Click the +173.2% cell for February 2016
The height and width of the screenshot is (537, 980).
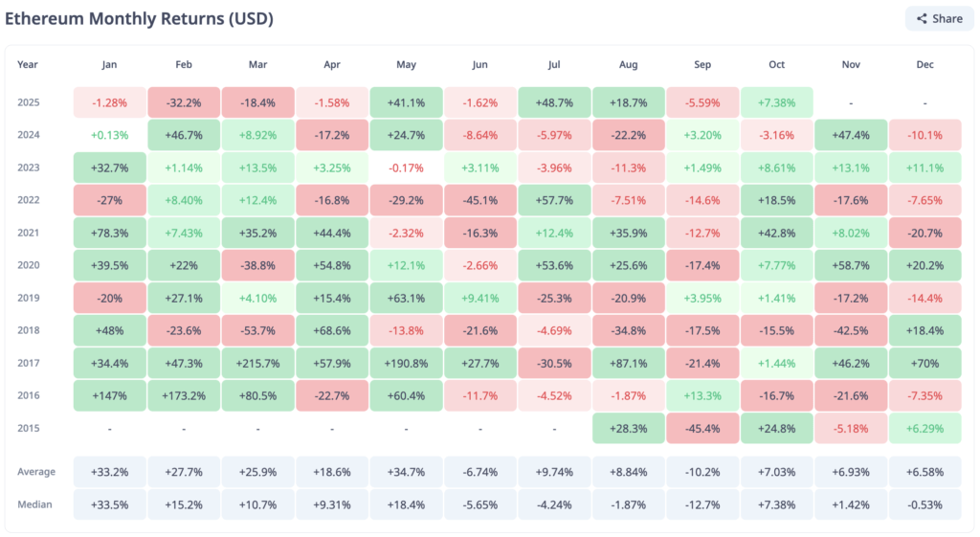(x=184, y=395)
